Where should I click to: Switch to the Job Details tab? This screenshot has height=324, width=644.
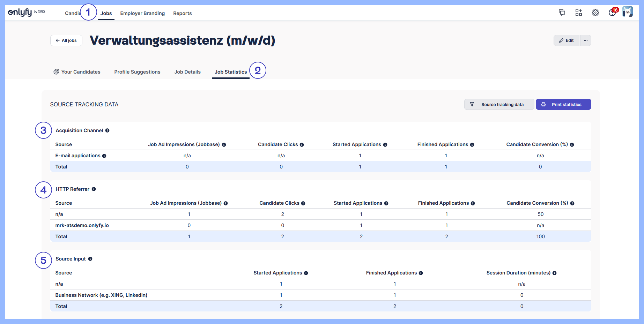point(187,72)
